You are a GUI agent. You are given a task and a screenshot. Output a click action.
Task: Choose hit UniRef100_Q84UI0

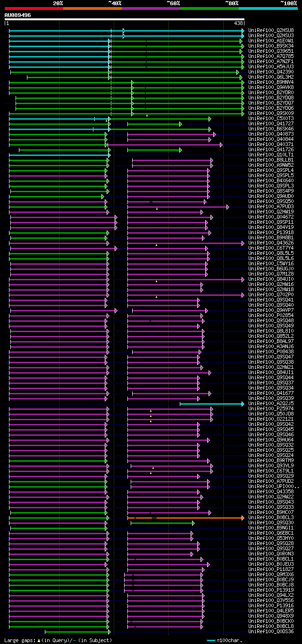(x=271, y=279)
